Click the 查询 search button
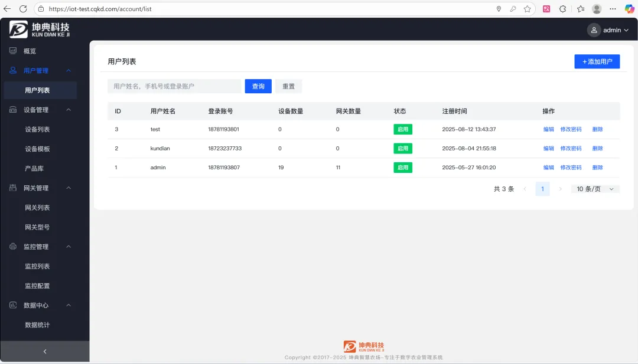Viewport: 638px width, 364px height. pos(258,86)
